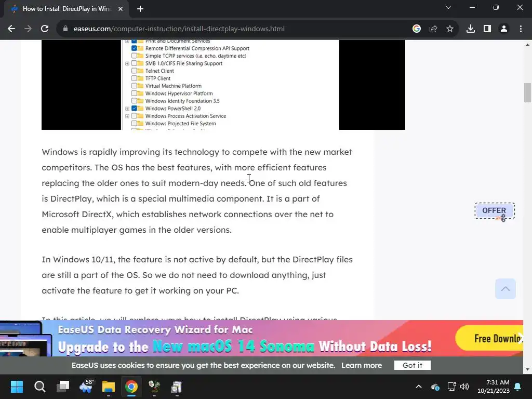The image size is (532, 399).
Task: Toggle Virtual Machine Platform checkbox
Action: click(135, 86)
